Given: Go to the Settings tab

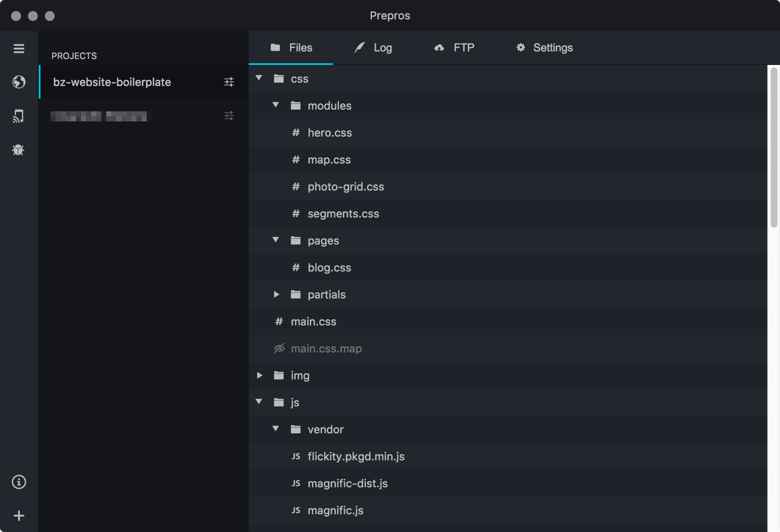Looking at the screenshot, I should [x=544, y=48].
